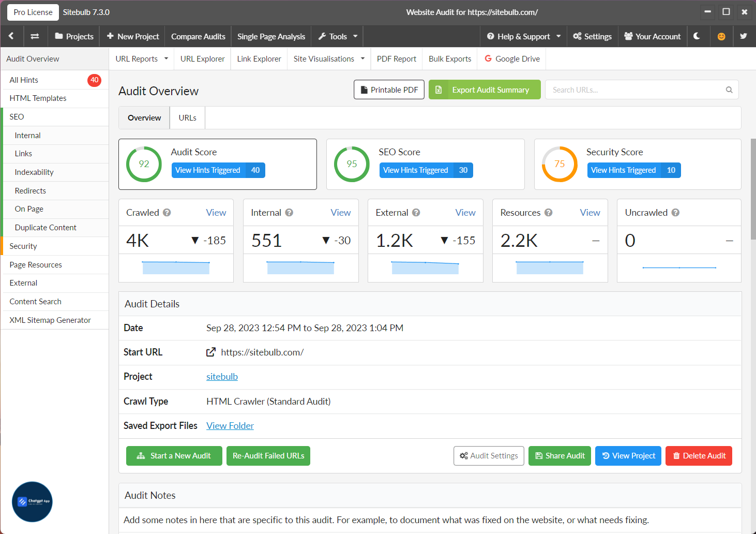Open Settings gears button
The image size is (756, 534).
[592, 36]
